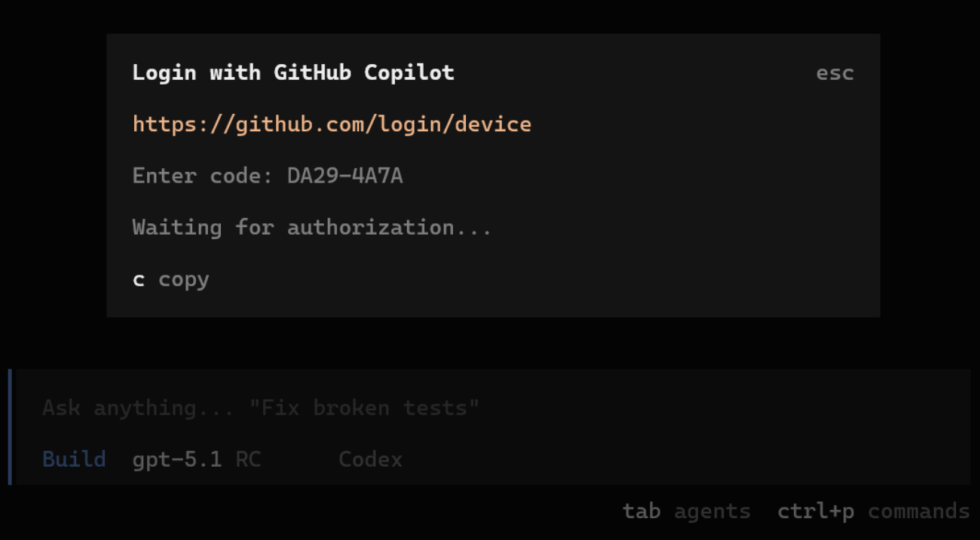Screen dimensions: 980x540
Task: Select the Build agent indicator
Action: click(x=74, y=459)
